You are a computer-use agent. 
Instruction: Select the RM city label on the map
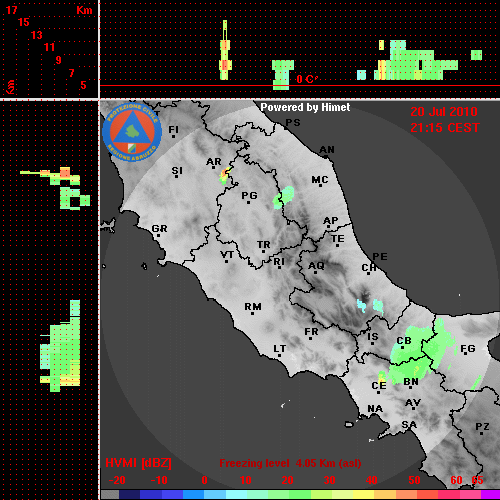253,307
